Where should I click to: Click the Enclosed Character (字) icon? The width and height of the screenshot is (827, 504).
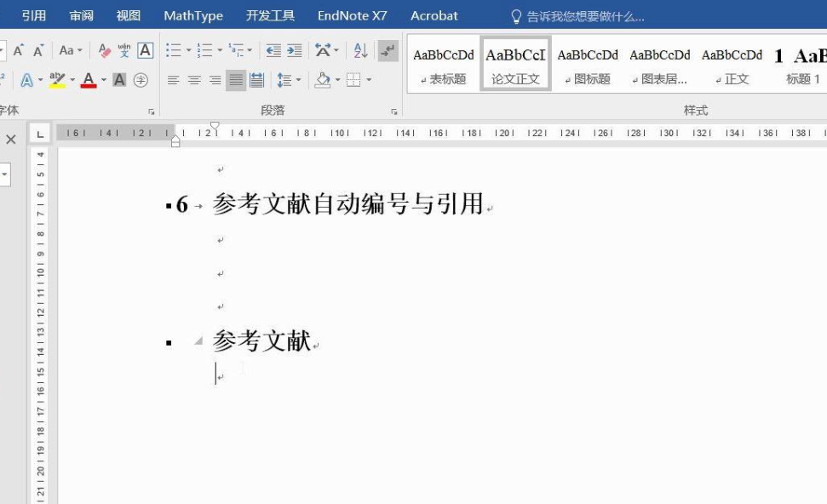coord(141,80)
